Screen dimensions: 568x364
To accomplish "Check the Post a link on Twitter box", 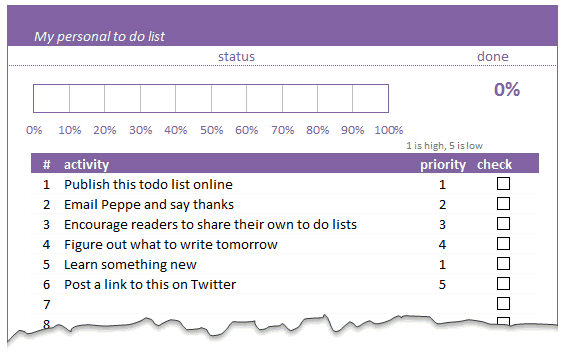I will [x=503, y=283].
